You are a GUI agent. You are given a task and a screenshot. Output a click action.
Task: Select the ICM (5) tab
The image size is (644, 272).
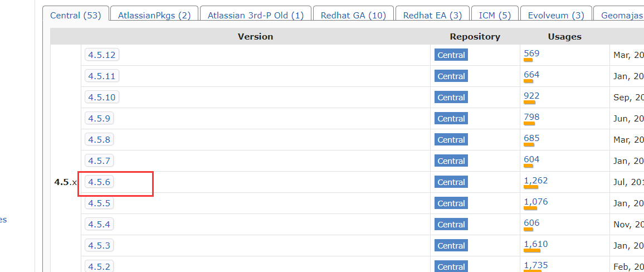tap(495, 15)
